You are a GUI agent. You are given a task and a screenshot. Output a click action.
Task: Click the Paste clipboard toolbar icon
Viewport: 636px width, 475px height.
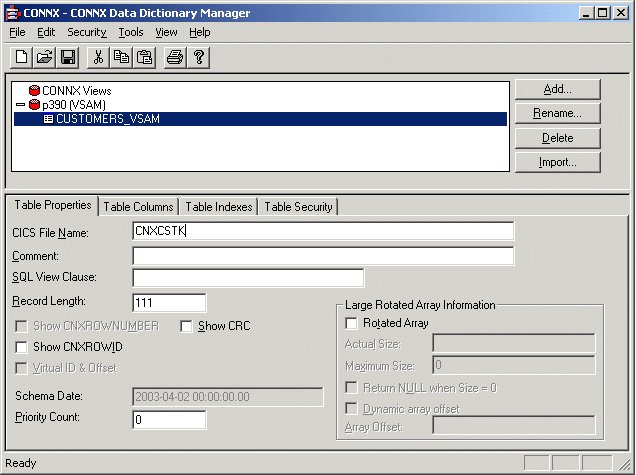(x=144, y=57)
